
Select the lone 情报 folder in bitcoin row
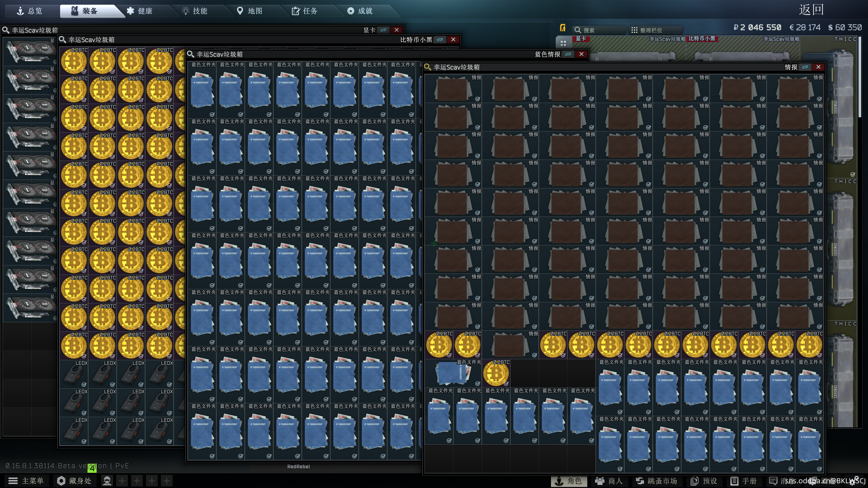point(510,345)
